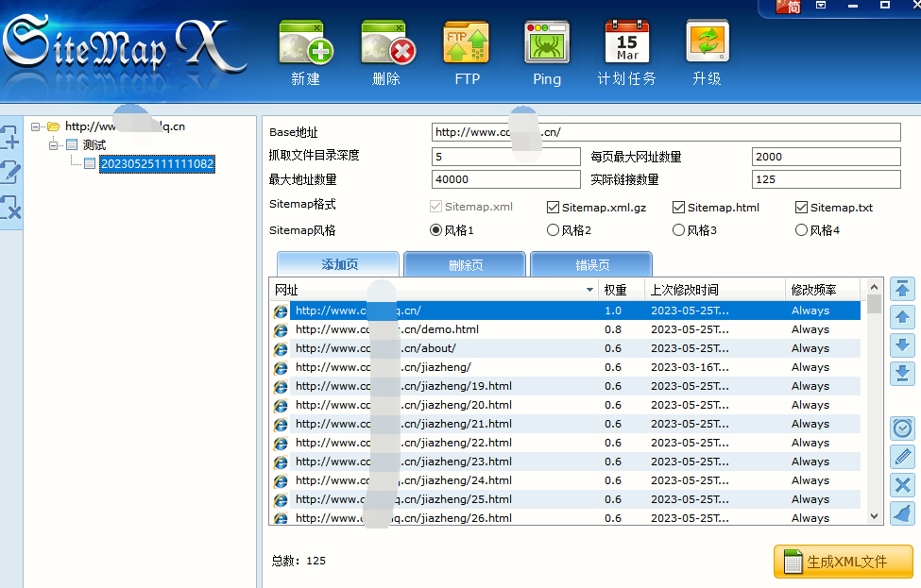Toggle the Sitemap.html checkbox

click(678, 207)
